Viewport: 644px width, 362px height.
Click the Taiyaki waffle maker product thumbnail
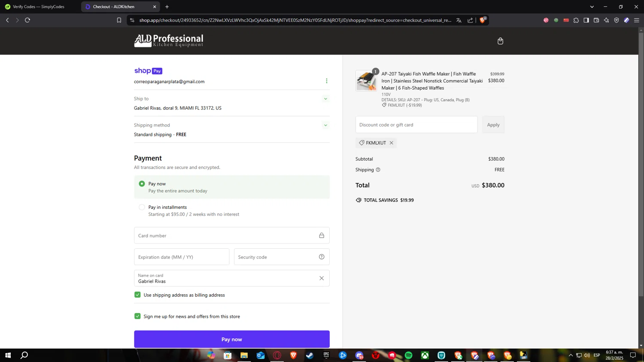[366, 81]
